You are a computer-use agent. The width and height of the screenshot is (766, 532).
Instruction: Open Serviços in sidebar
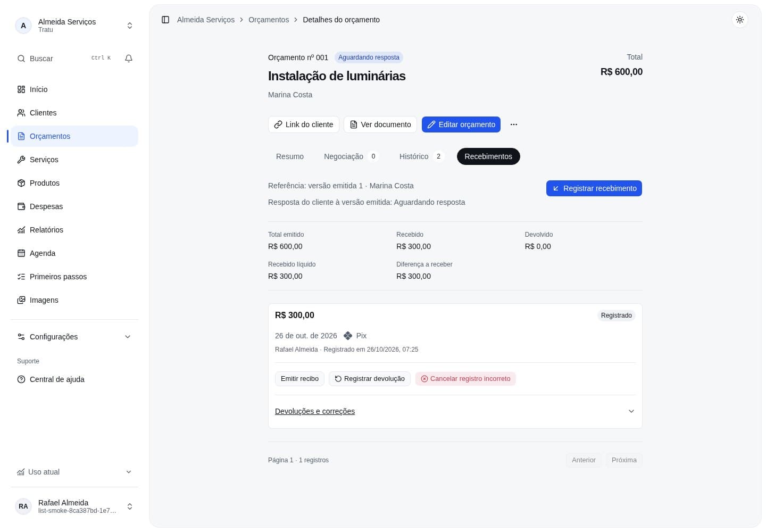(x=74, y=160)
